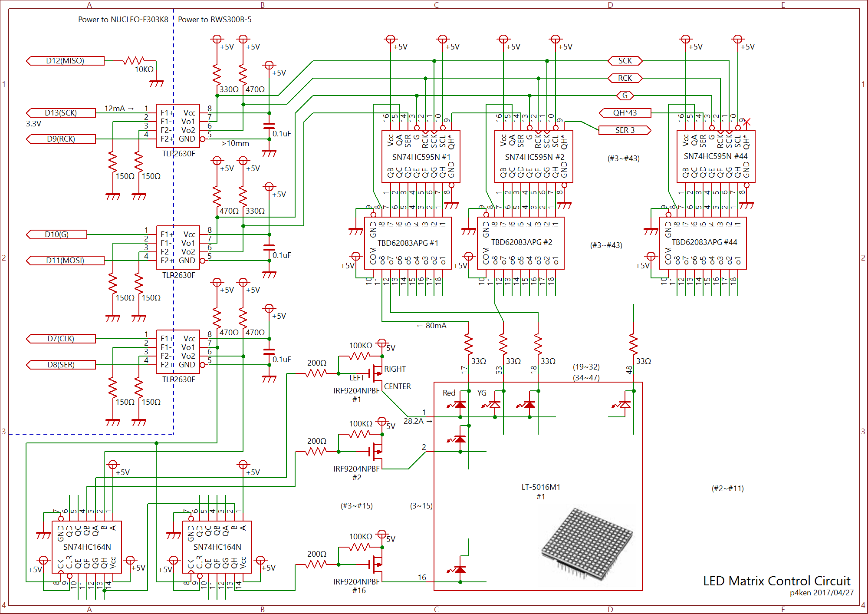Image resolution: width=868 pixels, height=614 pixels.
Task: Select the '(34~47)' pin range note
Action: 586,378
